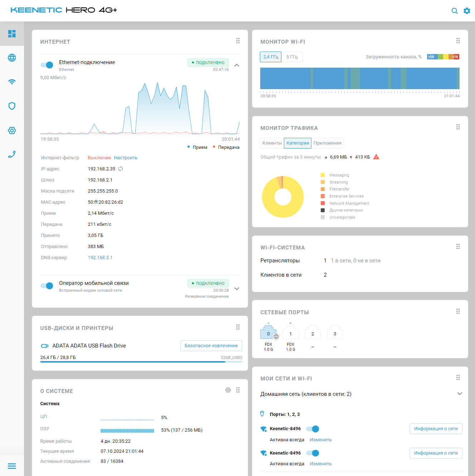Collapse the Ethernet connection details chevron
475x476 pixels.
pyautogui.click(x=237, y=65)
